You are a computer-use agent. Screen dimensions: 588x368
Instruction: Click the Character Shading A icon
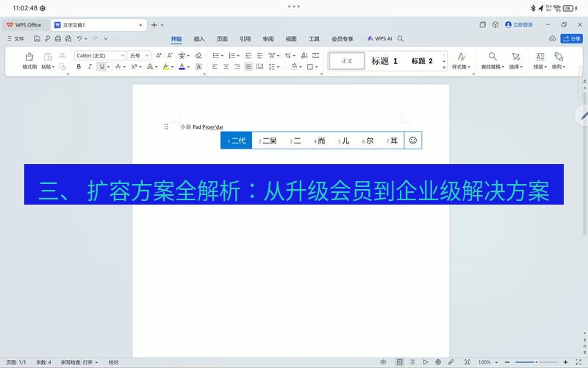click(198, 67)
